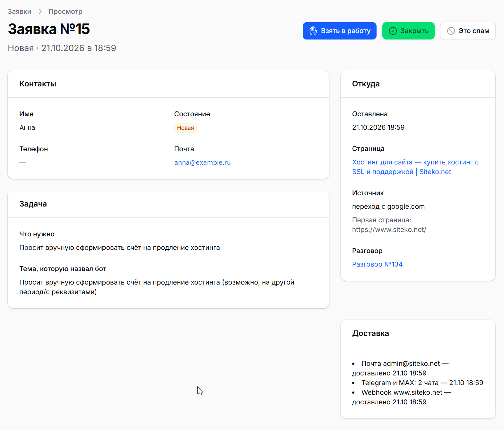Click the 'Доставка' card heading

[370, 333]
